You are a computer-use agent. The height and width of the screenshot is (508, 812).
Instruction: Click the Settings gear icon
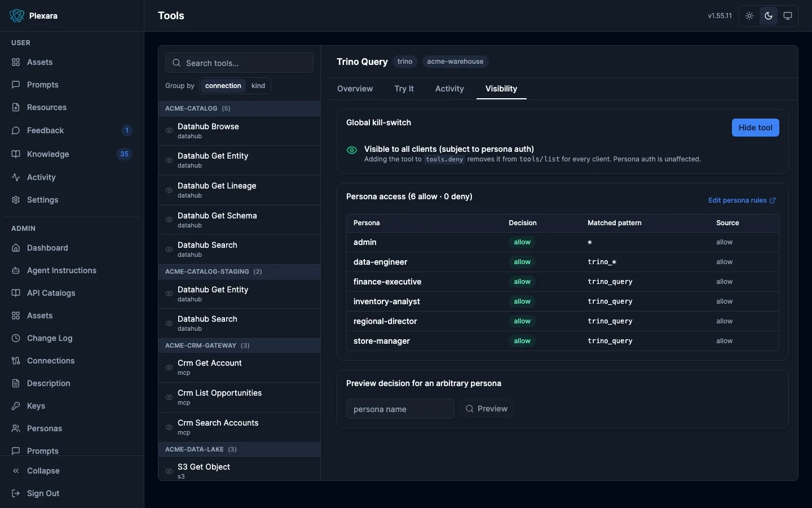point(16,200)
